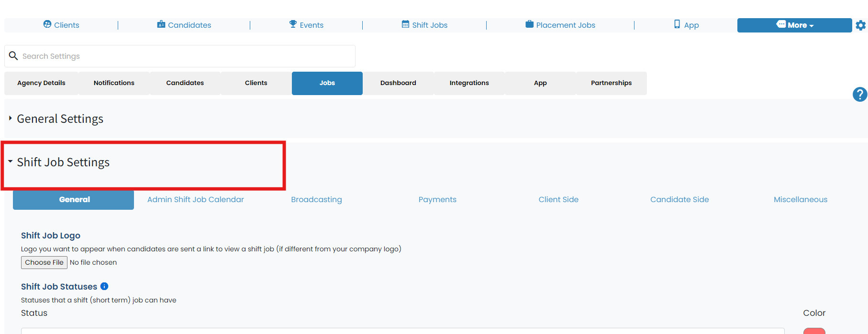
Task: Open the More dropdown menu
Action: (x=794, y=25)
